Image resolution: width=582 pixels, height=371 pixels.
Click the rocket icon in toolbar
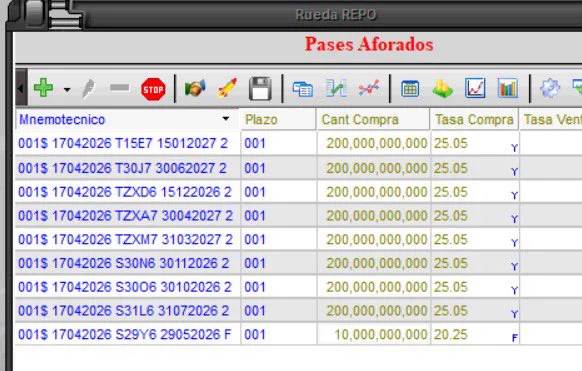coord(227,88)
